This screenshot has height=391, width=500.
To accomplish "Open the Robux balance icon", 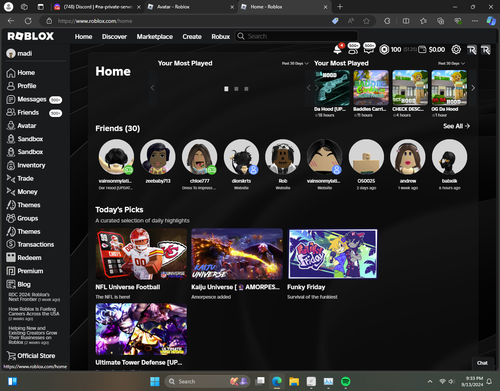I will tap(384, 50).
